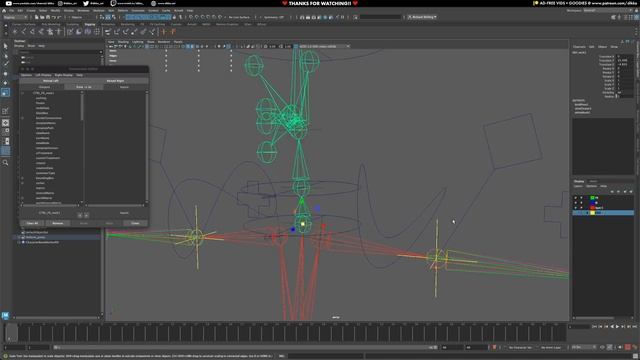Switch to Anim tab in Layer Editor
Viewport: 640px width, 360px height.
[x=593, y=181]
